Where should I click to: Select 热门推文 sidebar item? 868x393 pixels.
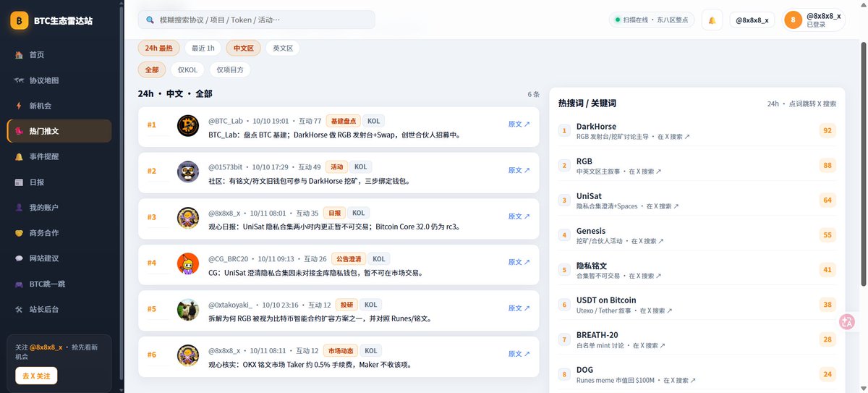tap(59, 131)
